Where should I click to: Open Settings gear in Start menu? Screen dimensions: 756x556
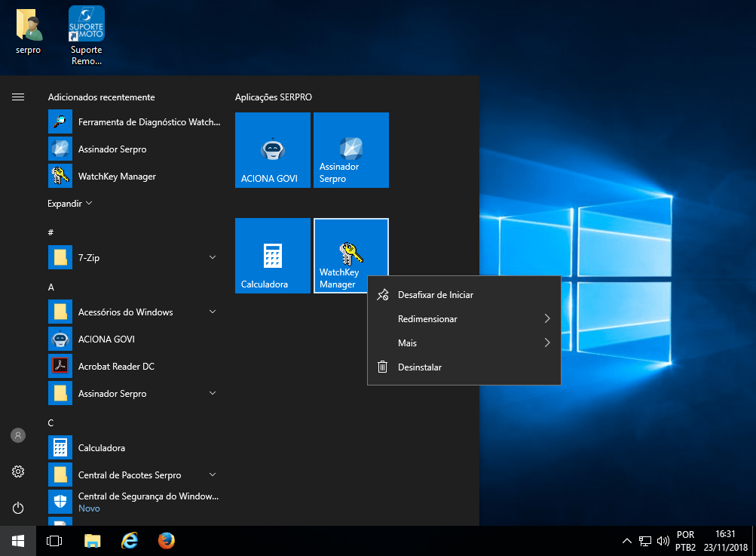point(18,472)
